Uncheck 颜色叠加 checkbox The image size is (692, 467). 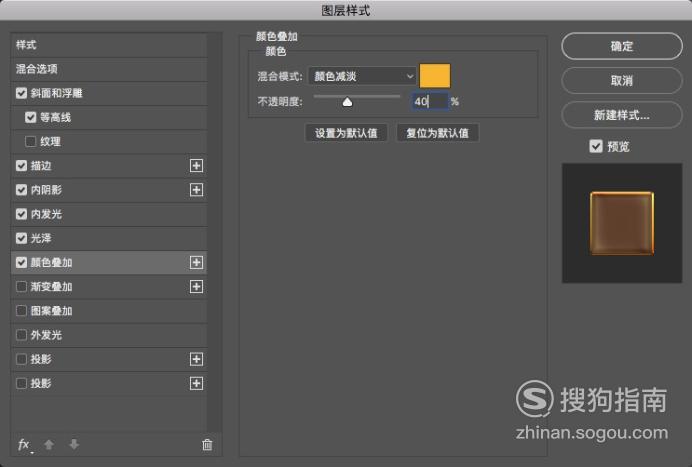click(x=21, y=263)
